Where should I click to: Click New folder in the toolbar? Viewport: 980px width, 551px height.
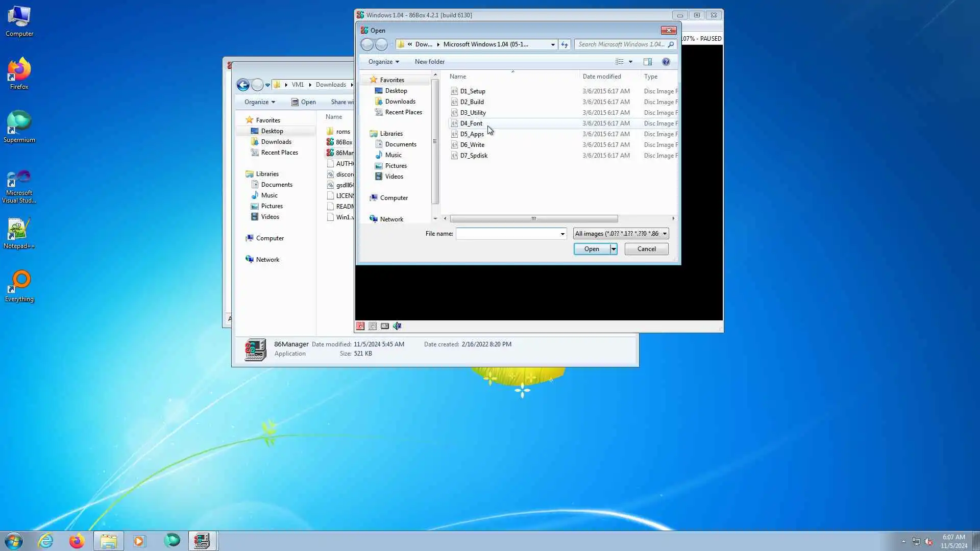(429, 62)
